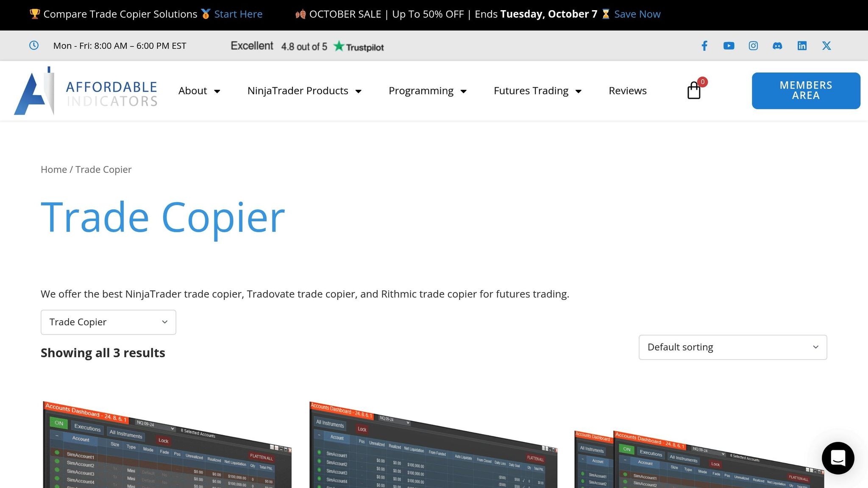Click the LinkedIn icon
The width and height of the screenshot is (868, 488).
[802, 46]
